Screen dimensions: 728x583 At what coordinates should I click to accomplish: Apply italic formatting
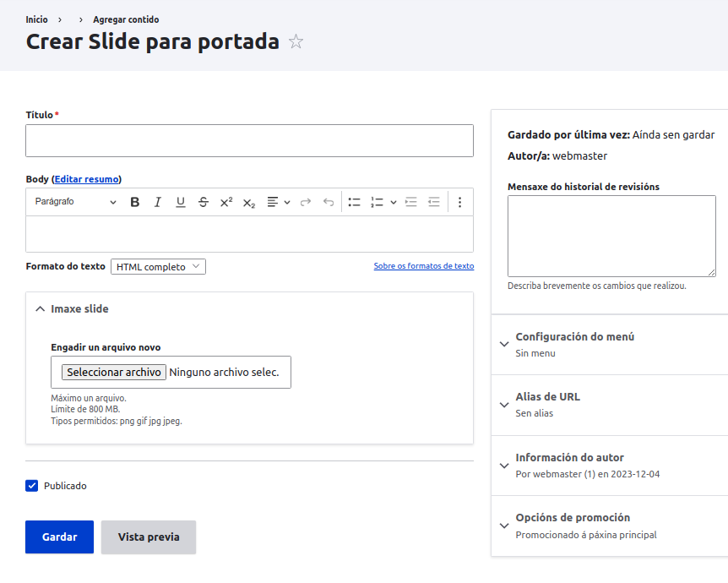tap(157, 202)
